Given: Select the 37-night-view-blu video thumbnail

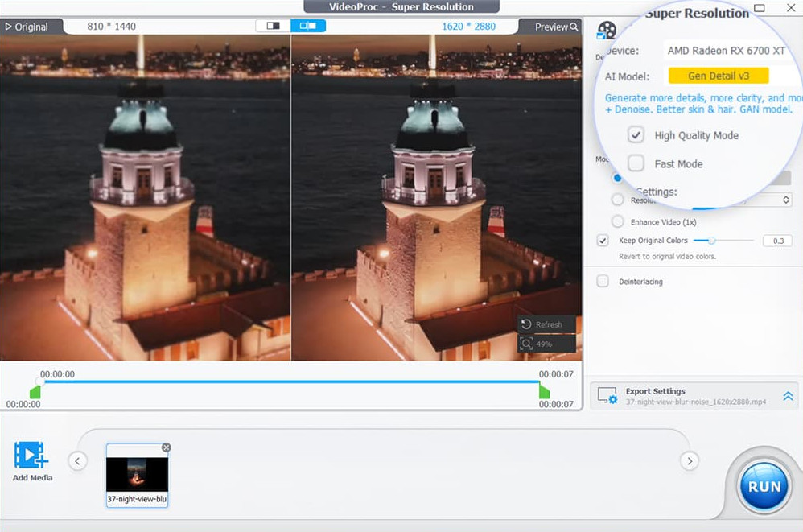Looking at the screenshot, I should [137, 475].
